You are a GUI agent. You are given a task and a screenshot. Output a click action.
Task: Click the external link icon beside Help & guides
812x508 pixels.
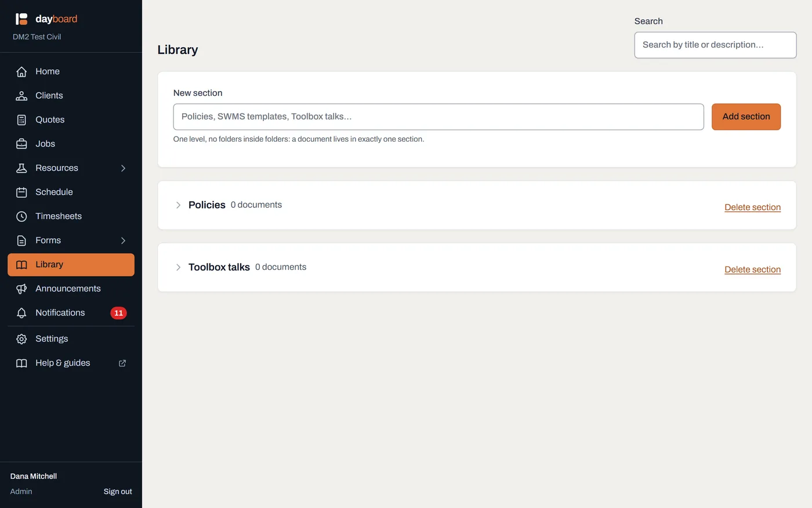(x=122, y=363)
